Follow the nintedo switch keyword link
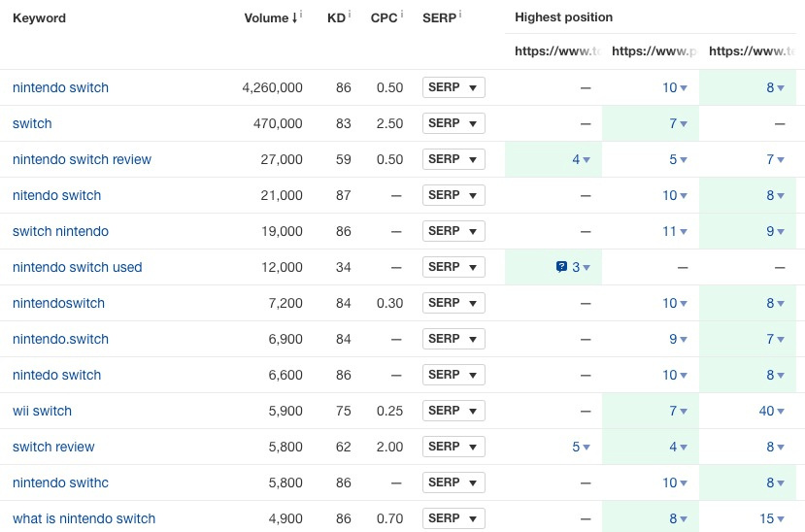 point(56,375)
